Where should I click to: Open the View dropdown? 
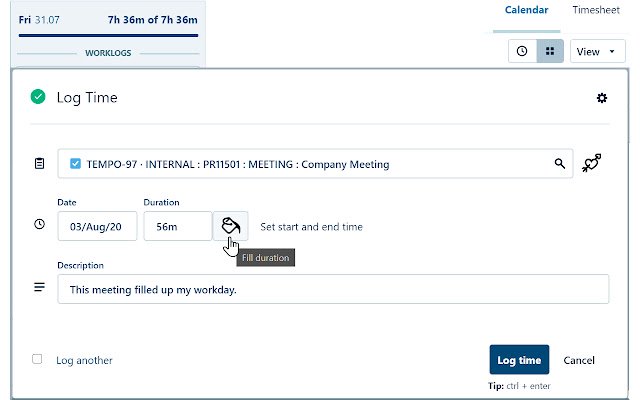(597, 51)
